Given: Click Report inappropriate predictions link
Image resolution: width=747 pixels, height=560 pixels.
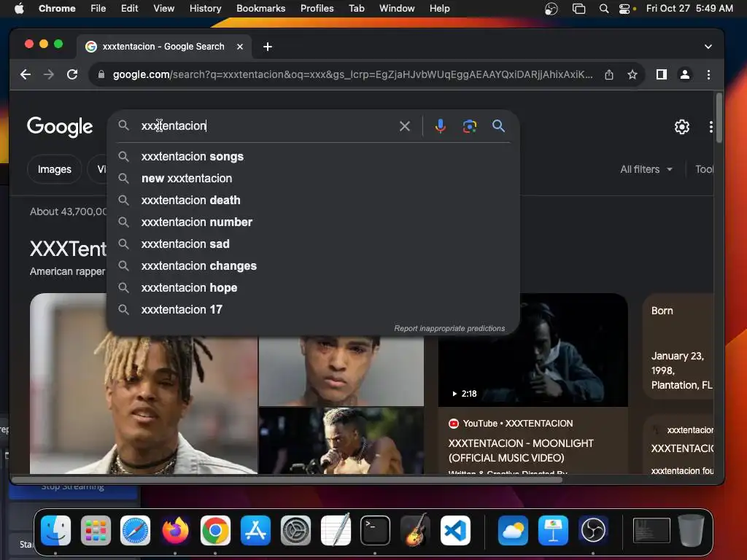Looking at the screenshot, I should click(449, 329).
